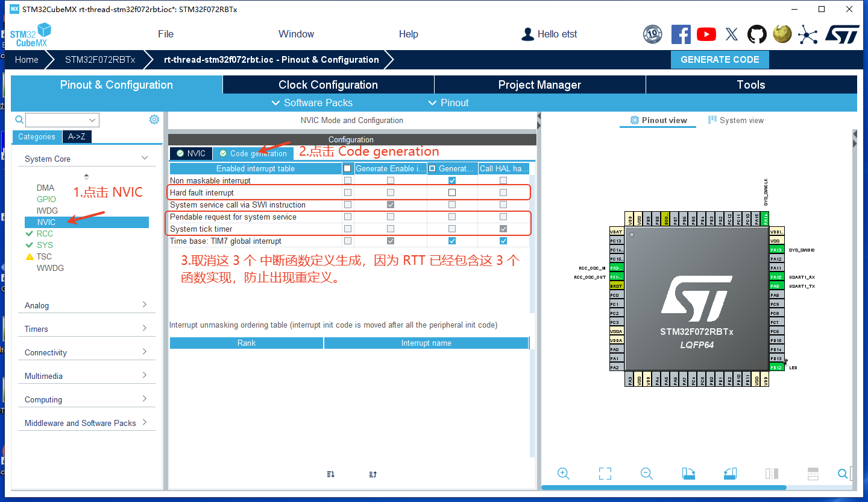868x502 pixels.
Task: Click the pin search magnifier under the pinout
Action: coord(843,474)
